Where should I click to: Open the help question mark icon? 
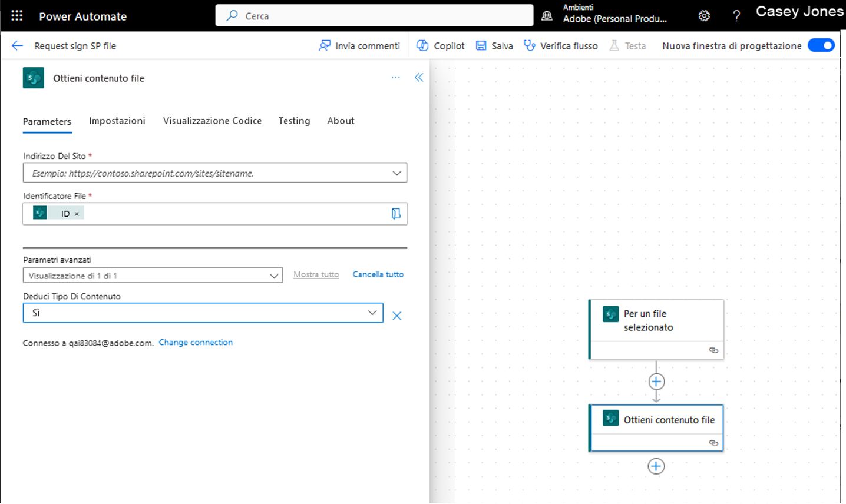click(736, 15)
